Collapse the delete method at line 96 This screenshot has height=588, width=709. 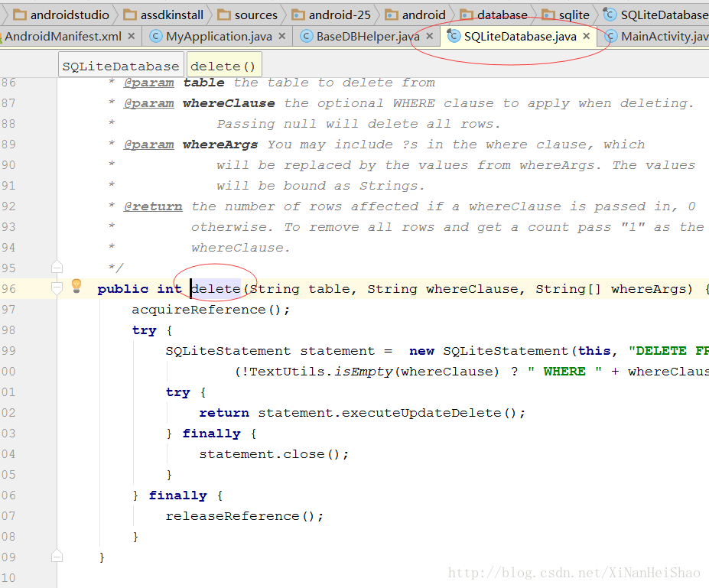pyautogui.click(x=57, y=288)
